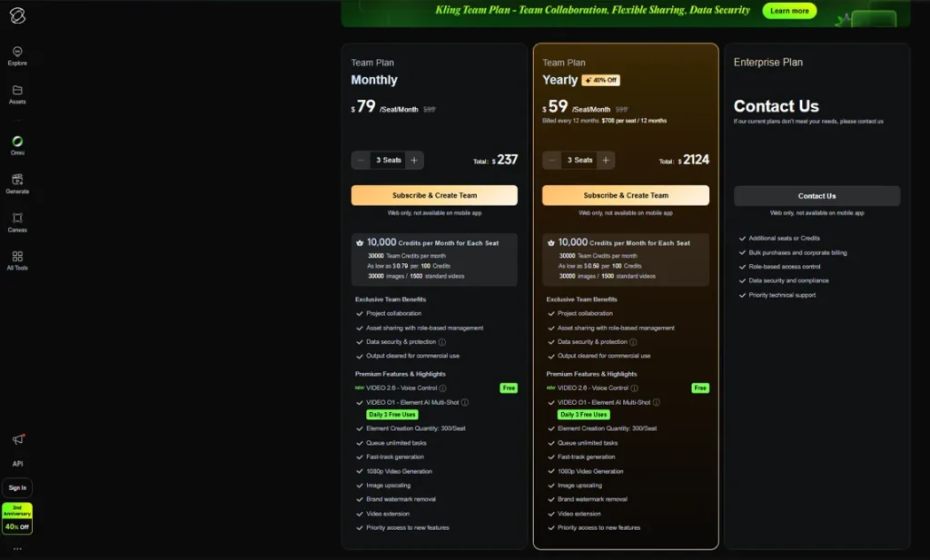Click Yearly Billed every 12 months note

604,121
